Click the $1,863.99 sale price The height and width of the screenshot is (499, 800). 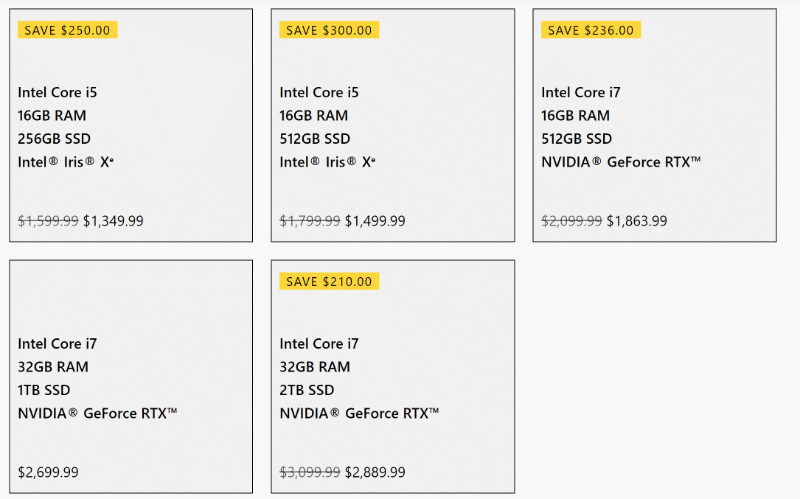(x=637, y=221)
